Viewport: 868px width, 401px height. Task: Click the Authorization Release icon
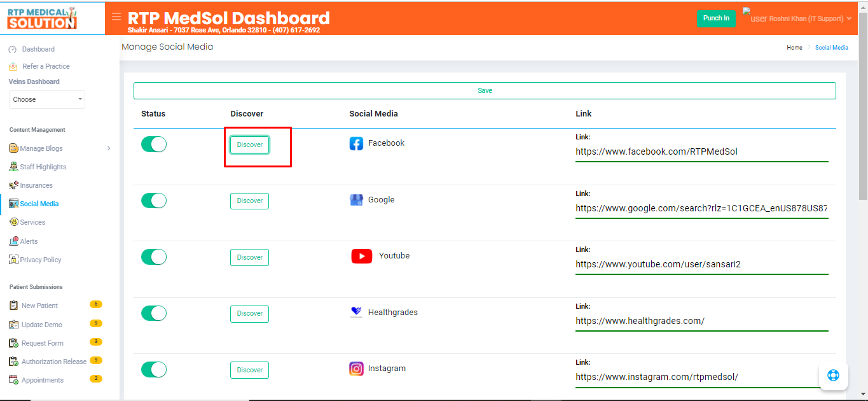(x=14, y=362)
